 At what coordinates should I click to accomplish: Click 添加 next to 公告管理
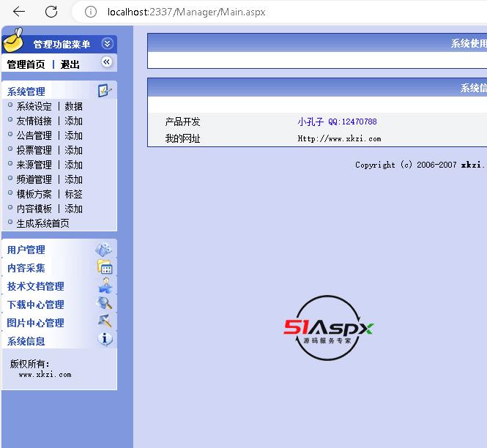point(74,135)
